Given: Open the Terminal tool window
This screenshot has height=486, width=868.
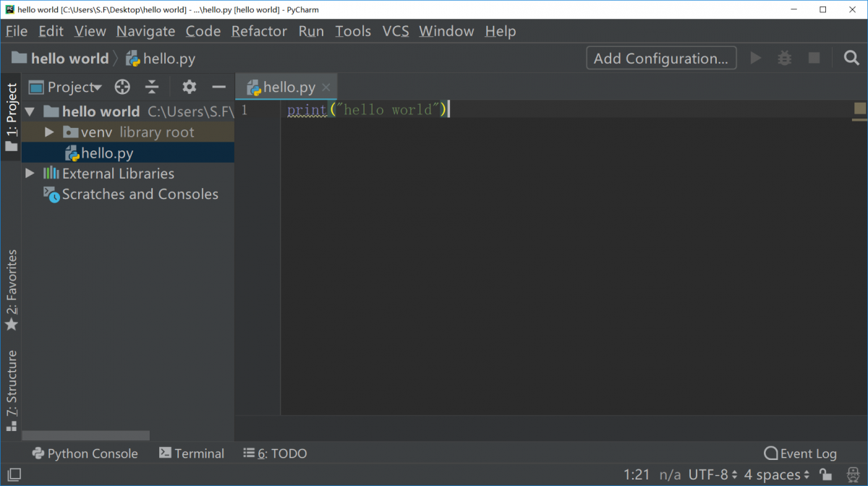Looking at the screenshot, I should tap(192, 453).
